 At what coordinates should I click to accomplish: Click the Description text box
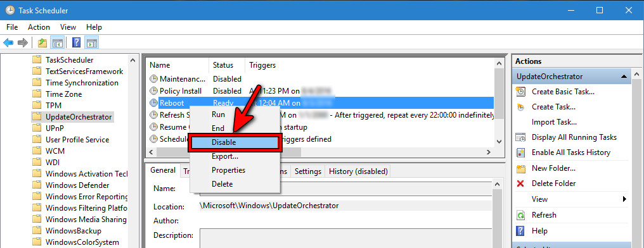[x=345, y=239]
